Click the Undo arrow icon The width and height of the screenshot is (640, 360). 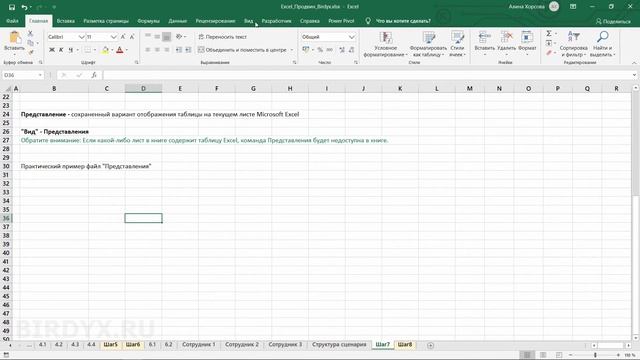[24, 7]
